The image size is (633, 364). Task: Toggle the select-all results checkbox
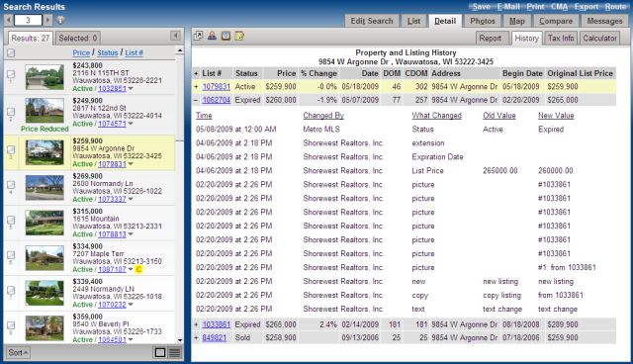(x=11, y=52)
